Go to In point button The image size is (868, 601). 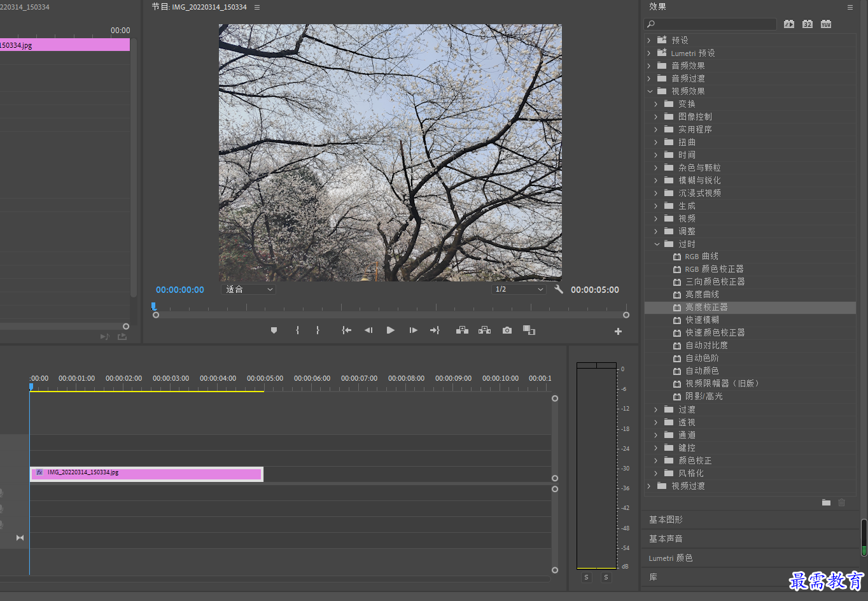click(346, 330)
